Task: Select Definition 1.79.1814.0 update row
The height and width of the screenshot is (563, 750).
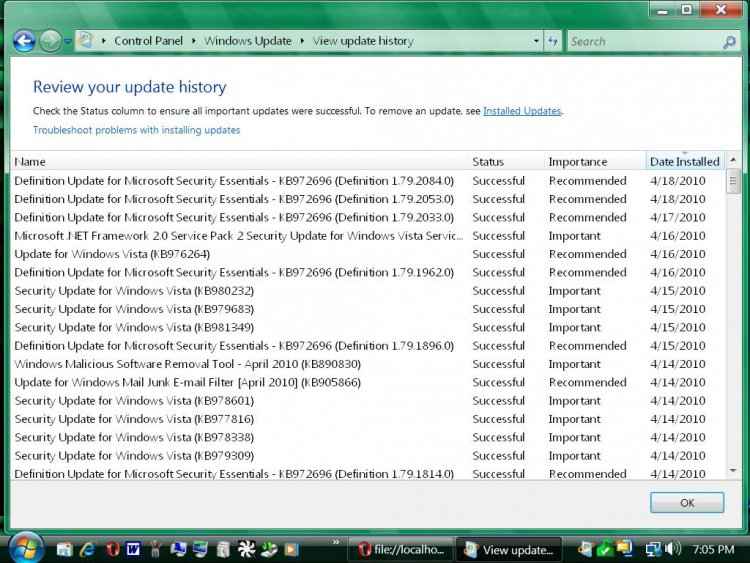Action: pos(367,474)
